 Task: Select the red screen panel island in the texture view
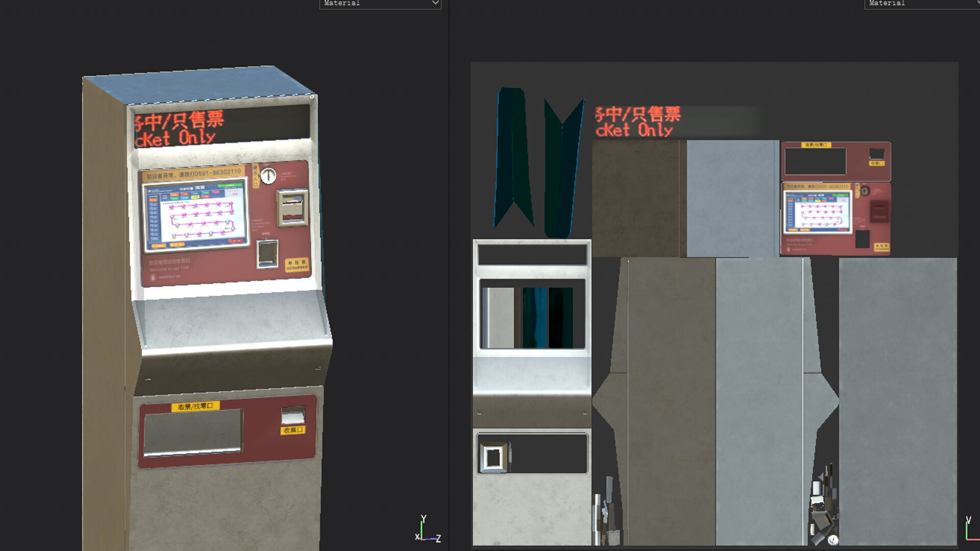pyautogui.click(x=836, y=218)
